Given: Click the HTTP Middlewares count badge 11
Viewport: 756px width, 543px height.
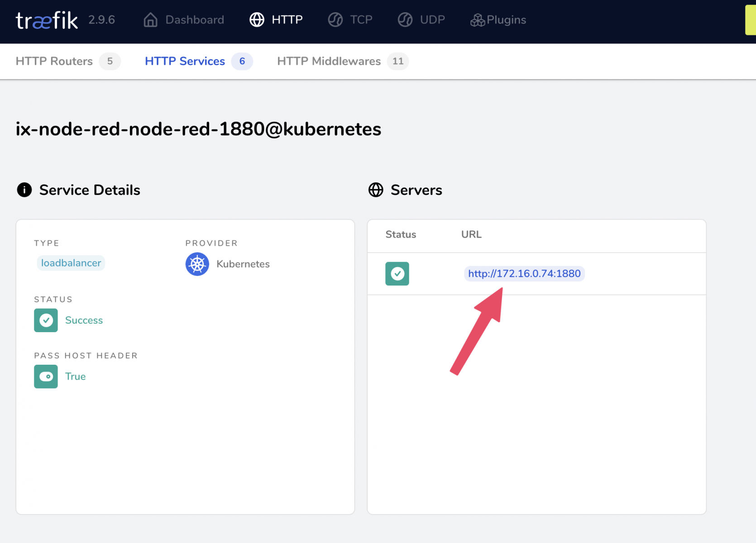Looking at the screenshot, I should tap(398, 61).
